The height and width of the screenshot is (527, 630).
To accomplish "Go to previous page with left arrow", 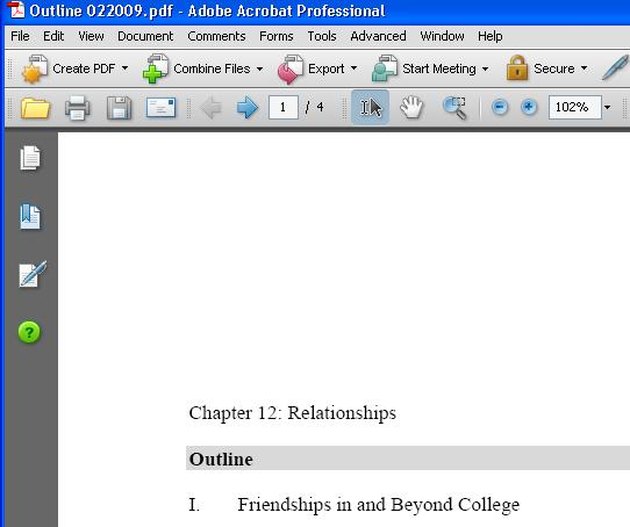I will point(211,107).
